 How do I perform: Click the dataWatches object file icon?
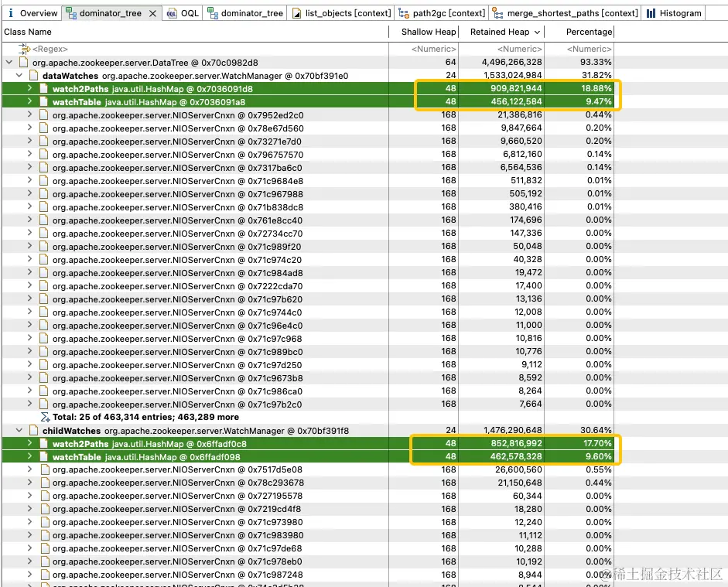[33, 76]
